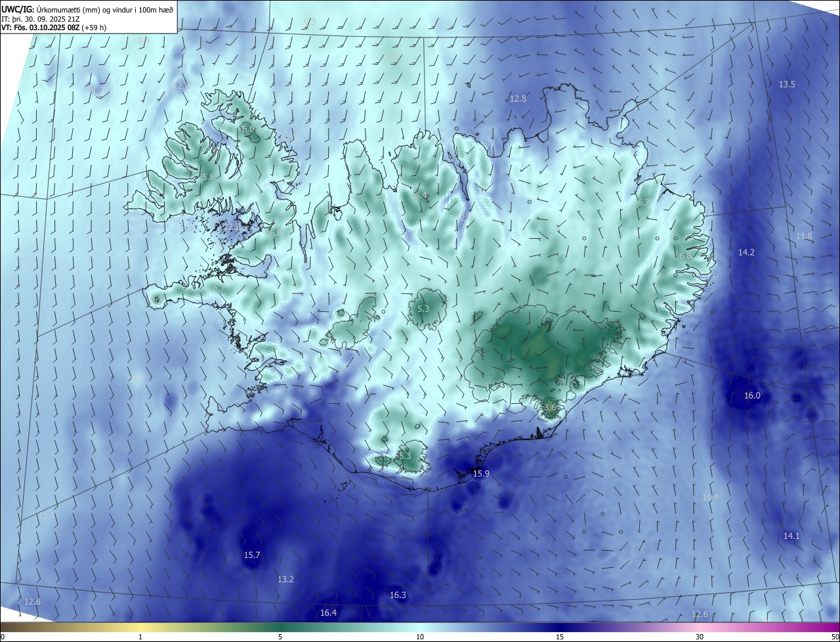The width and height of the screenshot is (840, 642).
Task: Click the 50 tick on the color scale
Action: 835,637
